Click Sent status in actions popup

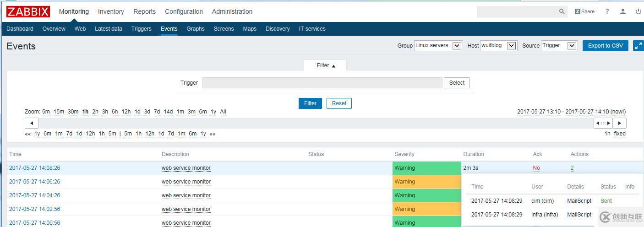pos(606,201)
